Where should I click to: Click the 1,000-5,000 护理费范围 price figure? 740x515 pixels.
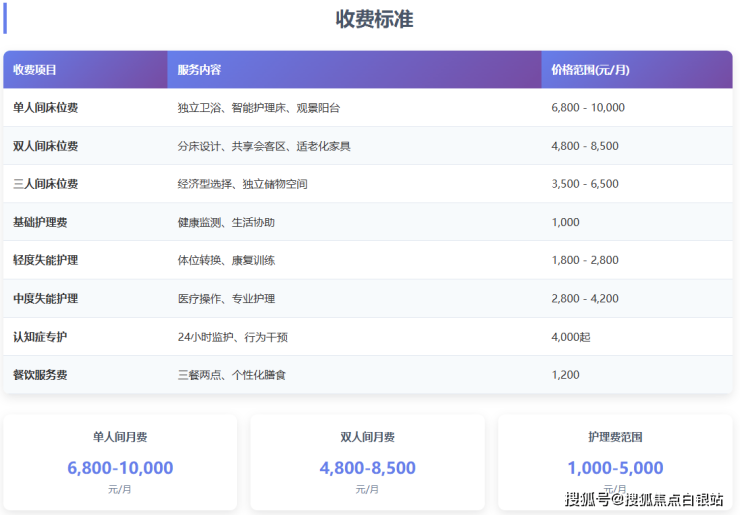point(615,468)
